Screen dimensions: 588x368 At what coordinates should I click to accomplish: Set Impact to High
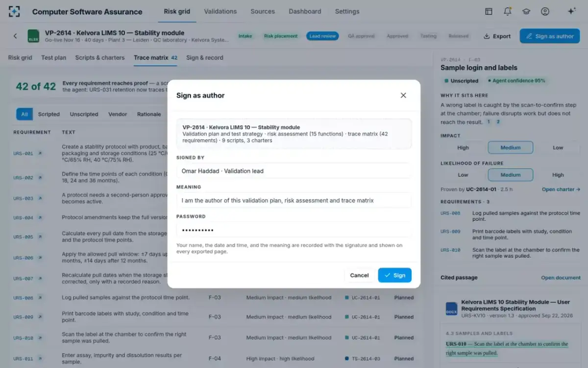463,148
